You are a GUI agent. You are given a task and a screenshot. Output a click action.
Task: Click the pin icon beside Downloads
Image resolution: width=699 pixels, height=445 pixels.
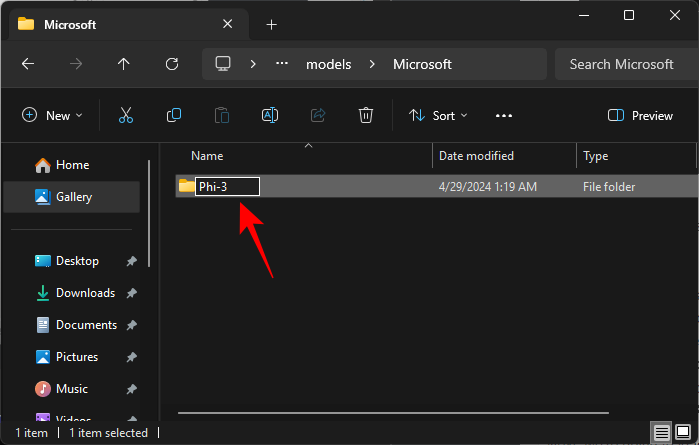[x=132, y=293]
